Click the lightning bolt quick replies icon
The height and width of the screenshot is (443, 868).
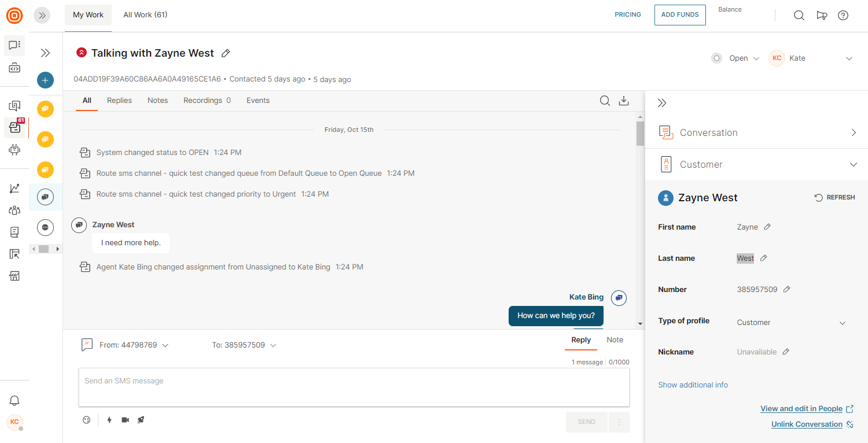click(x=109, y=420)
